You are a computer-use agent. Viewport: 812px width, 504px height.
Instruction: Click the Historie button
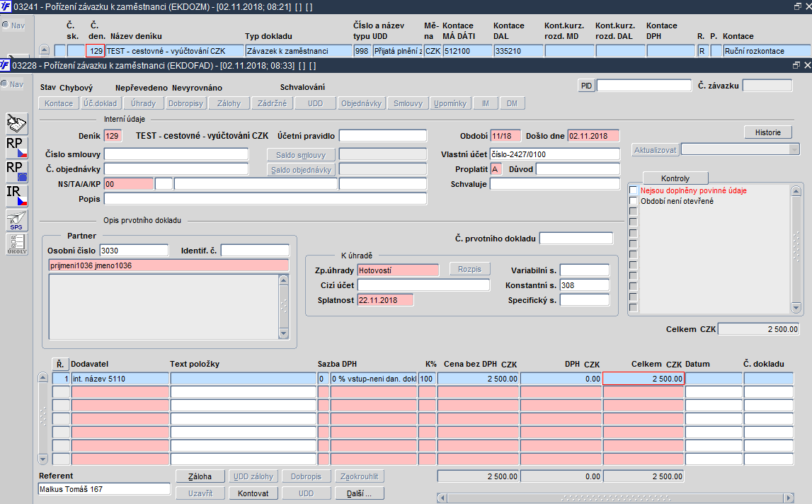tap(768, 132)
